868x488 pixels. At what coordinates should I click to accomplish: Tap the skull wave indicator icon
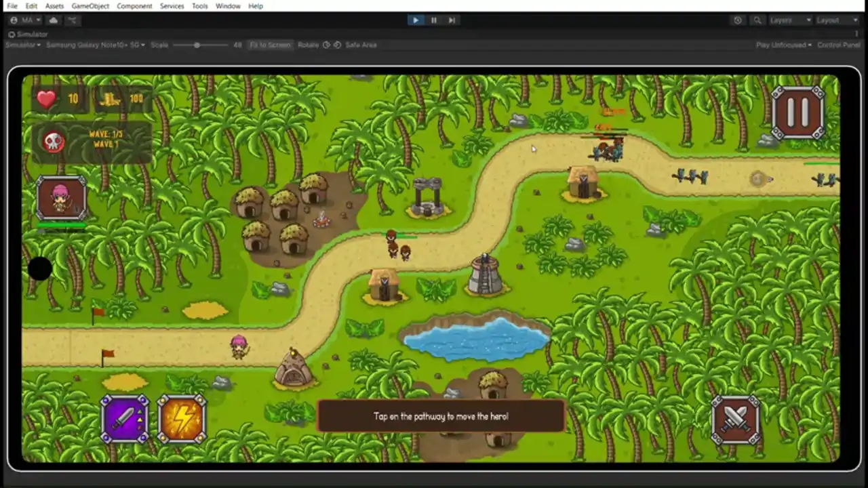pyautogui.click(x=53, y=142)
